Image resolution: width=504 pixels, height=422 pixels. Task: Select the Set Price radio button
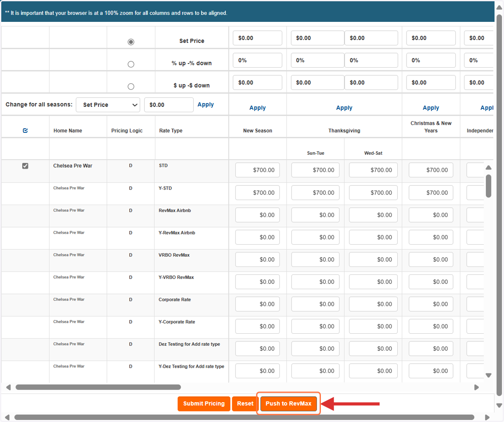click(x=131, y=42)
